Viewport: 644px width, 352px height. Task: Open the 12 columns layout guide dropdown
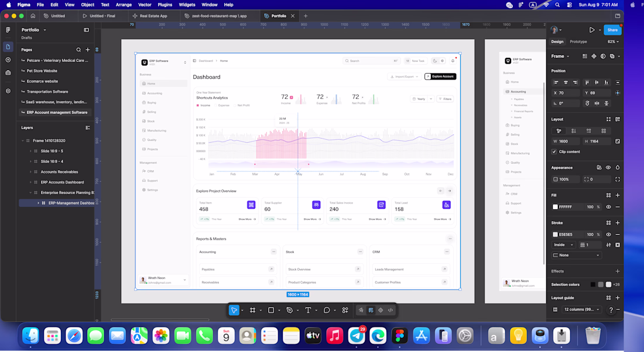[581, 309]
